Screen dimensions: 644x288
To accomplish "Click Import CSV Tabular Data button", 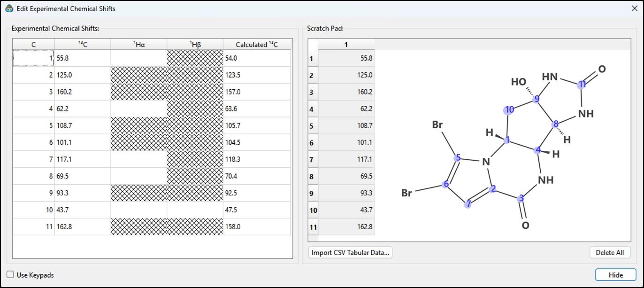I will click(x=350, y=252).
